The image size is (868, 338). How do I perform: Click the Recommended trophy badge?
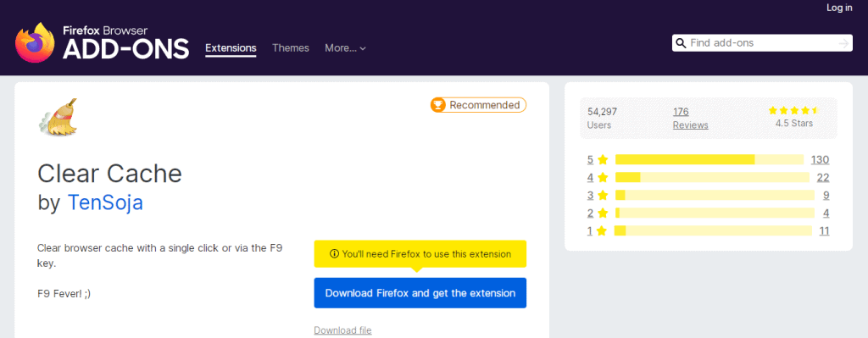pyautogui.click(x=478, y=105)
